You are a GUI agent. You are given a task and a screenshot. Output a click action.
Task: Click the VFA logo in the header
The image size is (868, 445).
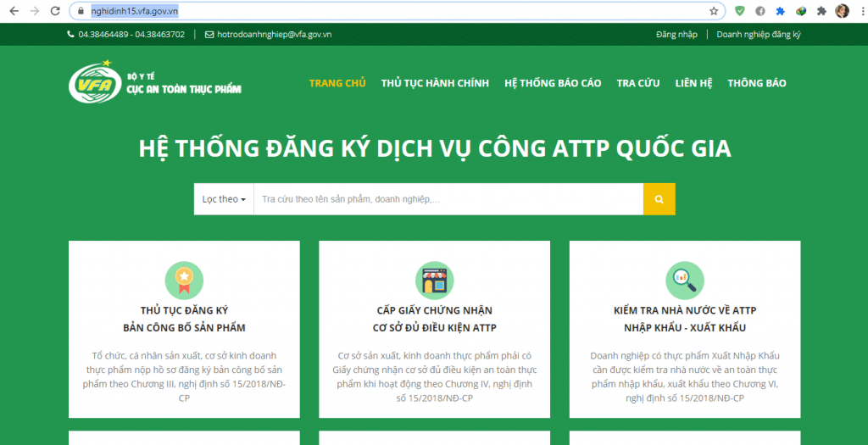[x=95, y=82]
